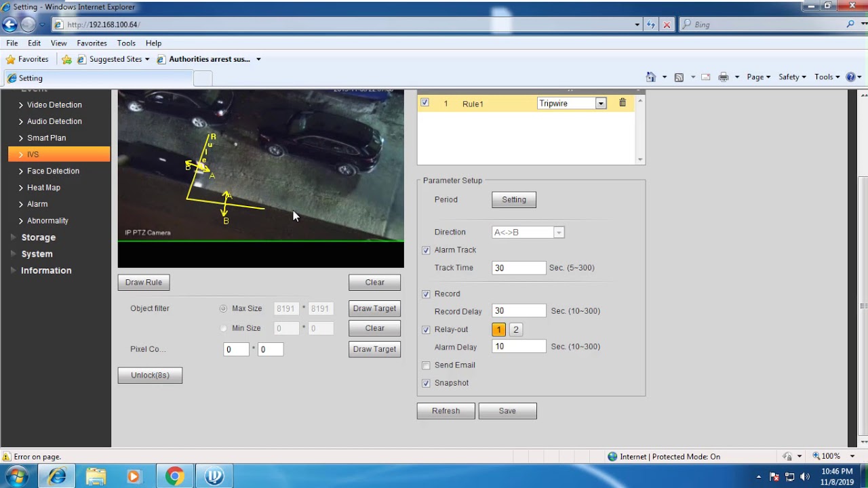Uncheck the Relay-out checkbox

click(426, 330)
